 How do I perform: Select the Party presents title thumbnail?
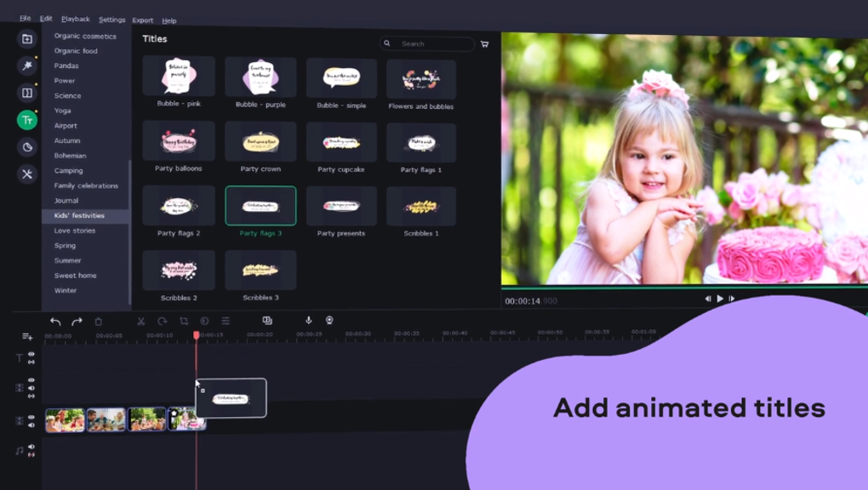pyautogui.click(x=341, y=206)
